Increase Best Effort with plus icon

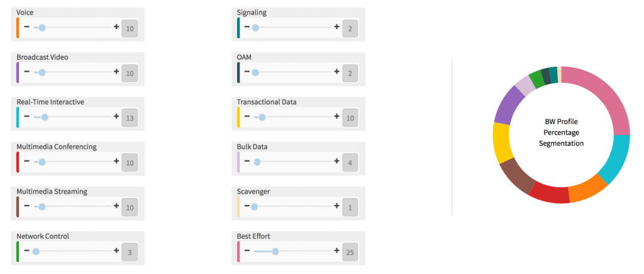pyautogui.click(x=337, y=251)
